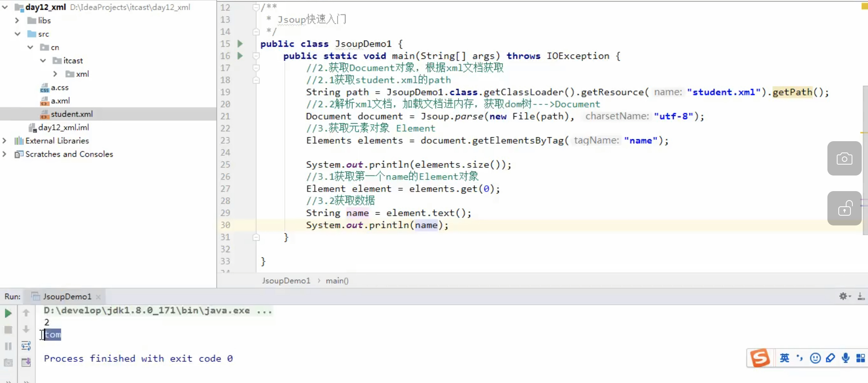Select student.xml in project tree

point(108,114)
